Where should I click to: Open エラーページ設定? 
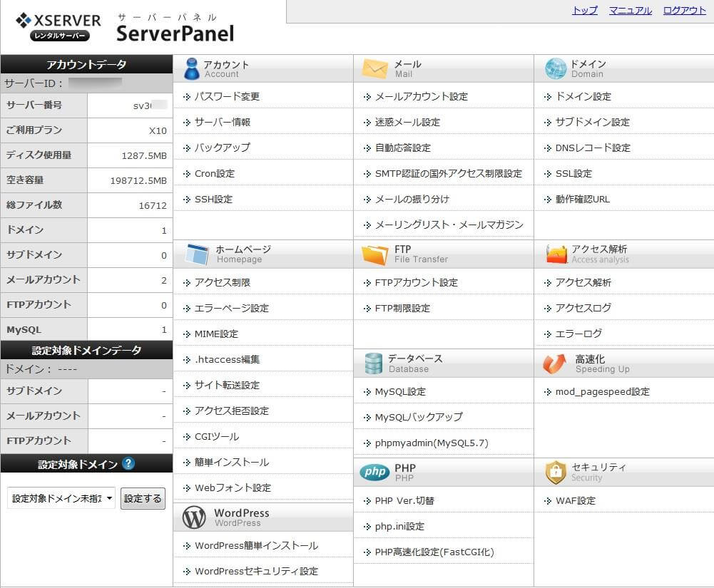point(231,308)
